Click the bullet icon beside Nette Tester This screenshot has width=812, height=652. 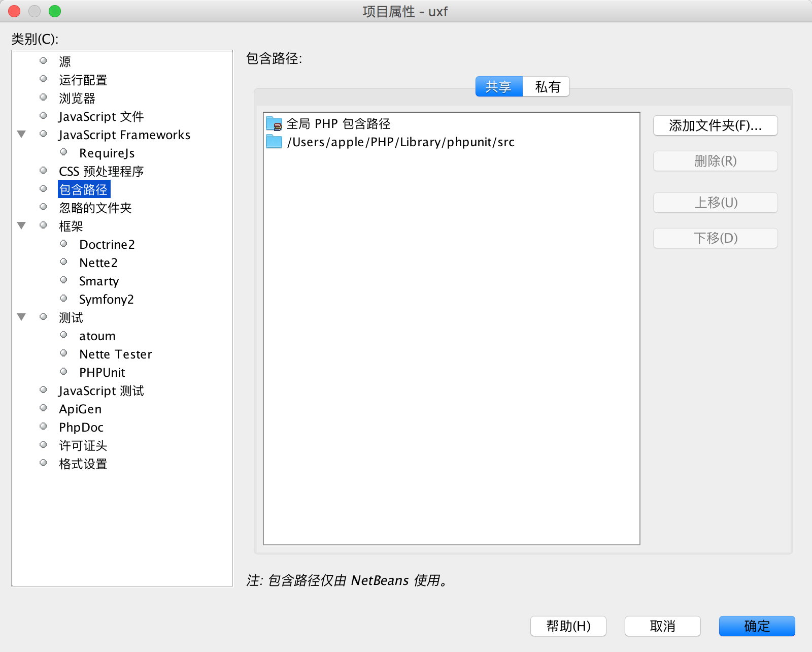63,353
